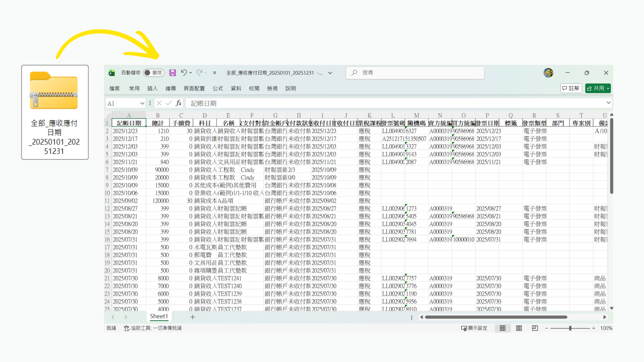Add a new sheet with plus icon
This screenshot has width=644, height=362.
pyautogui.click(x=193, y=317)
